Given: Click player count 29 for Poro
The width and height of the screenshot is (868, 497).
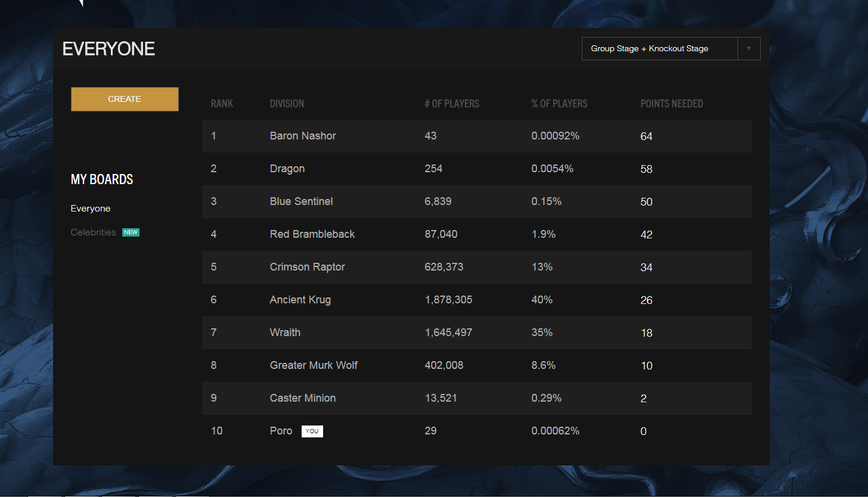Looking at the screenshot, I should click(x=430, y=431).
